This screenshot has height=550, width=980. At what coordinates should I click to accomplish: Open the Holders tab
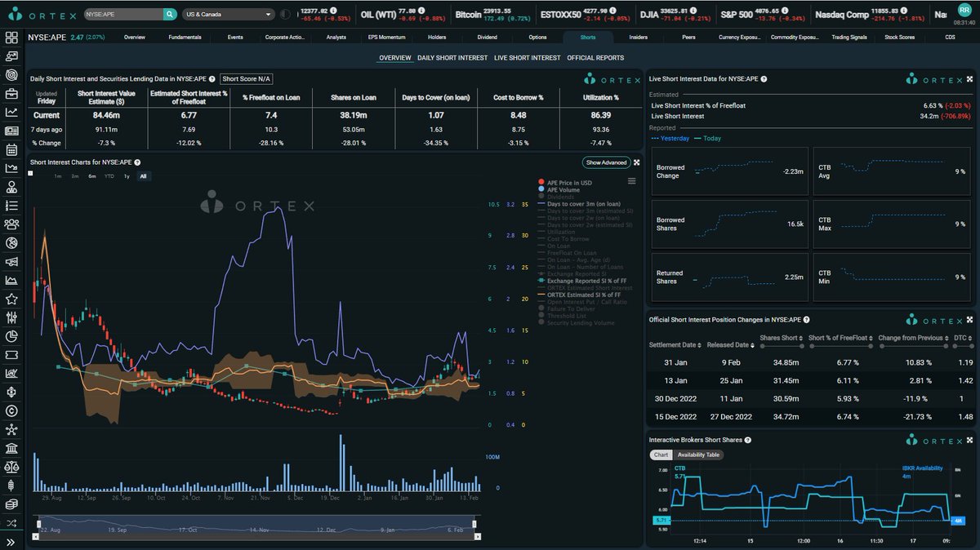[437, 38]
